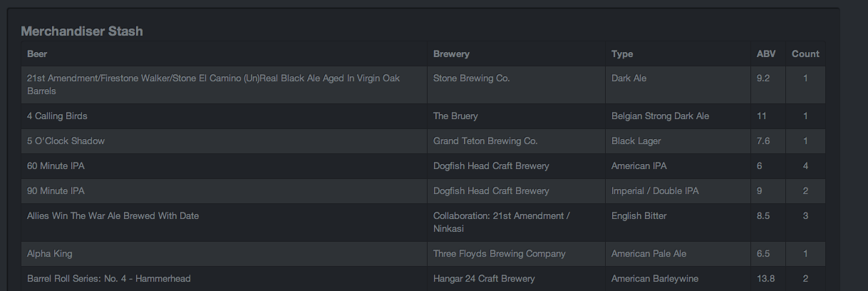Screen dimensions: 868x291
Task: Click the Merchandiser Stash heading
Action: coord(82,31)
